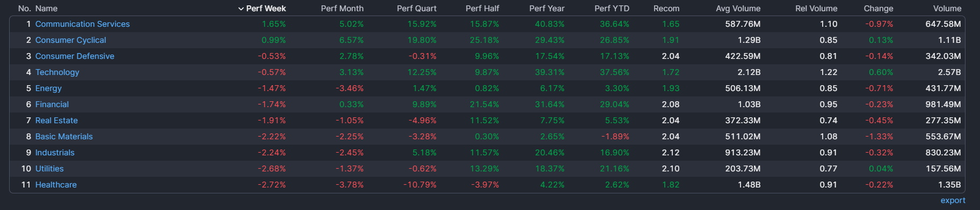
Task: Click the Perf Half column header
Action: [x=482, y=9]
